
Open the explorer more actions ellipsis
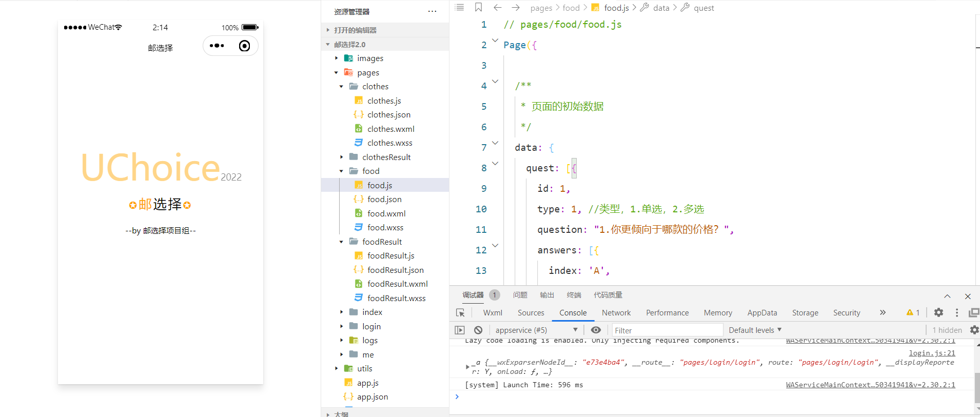point(432,11)
